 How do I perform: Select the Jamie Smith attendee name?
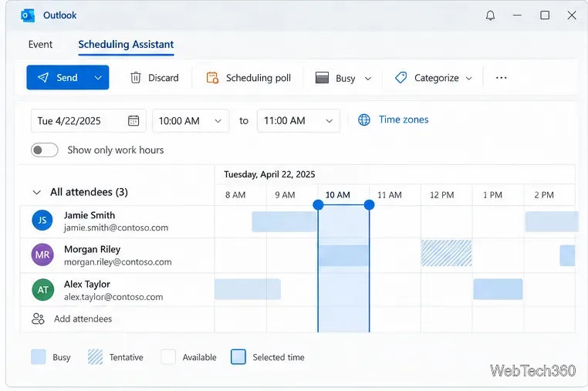click(90, 215)
